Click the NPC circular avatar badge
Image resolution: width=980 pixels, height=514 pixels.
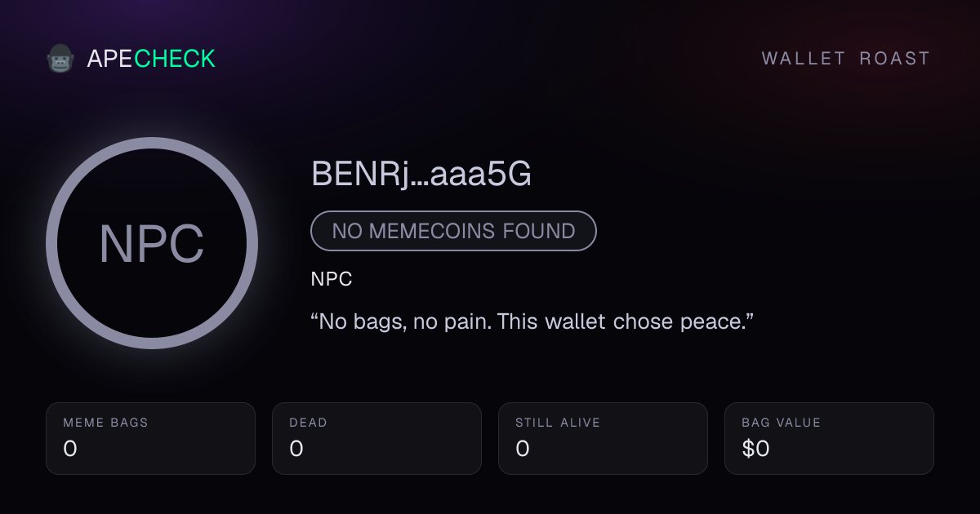152,243
